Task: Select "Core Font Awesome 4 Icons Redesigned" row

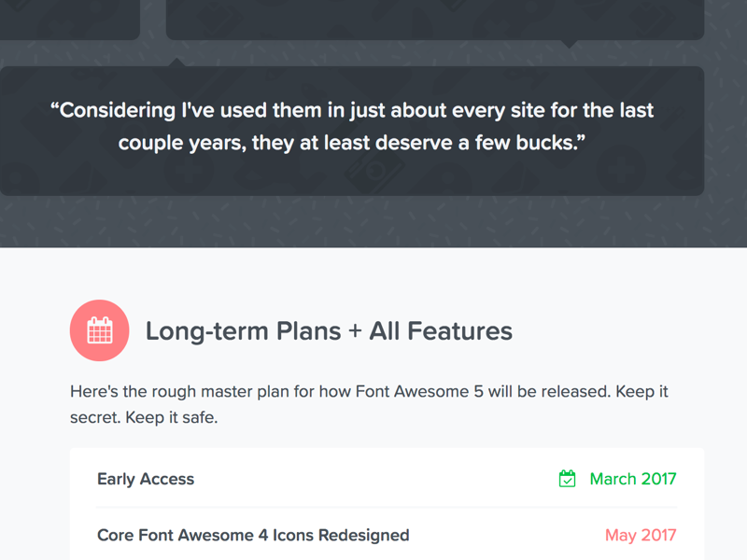Action: click(253, 535)
